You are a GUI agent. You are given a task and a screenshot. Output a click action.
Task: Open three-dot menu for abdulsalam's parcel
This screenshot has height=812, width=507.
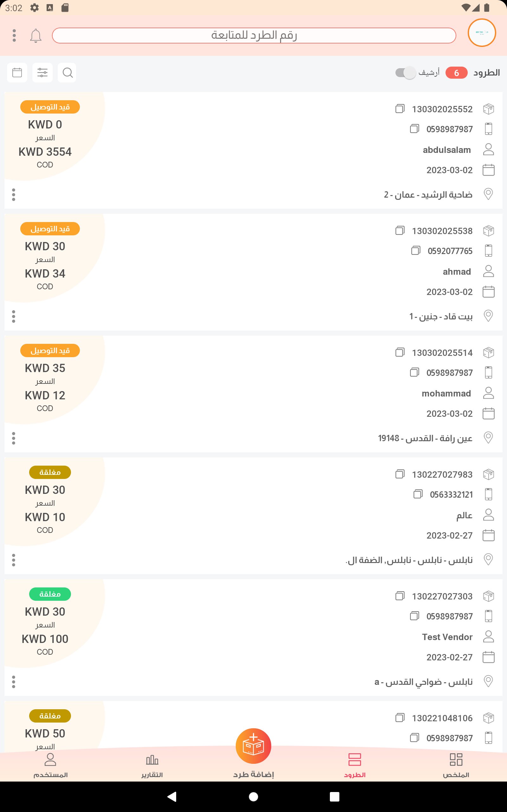13,195
